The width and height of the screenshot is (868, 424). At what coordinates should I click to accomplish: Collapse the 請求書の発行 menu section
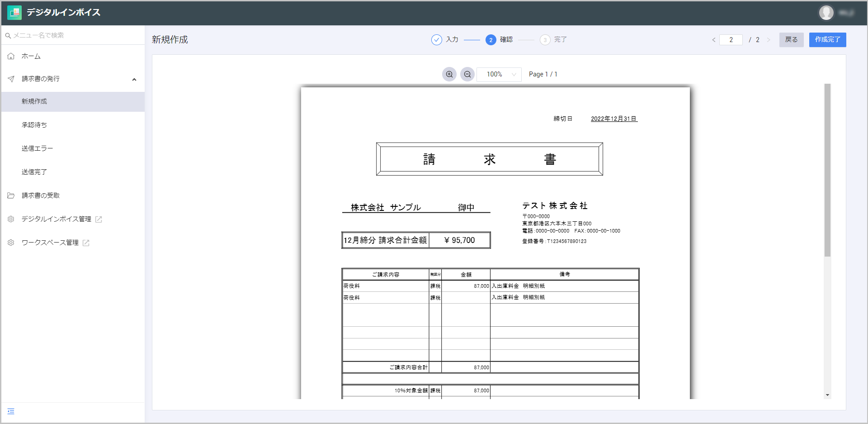point(134,79)
